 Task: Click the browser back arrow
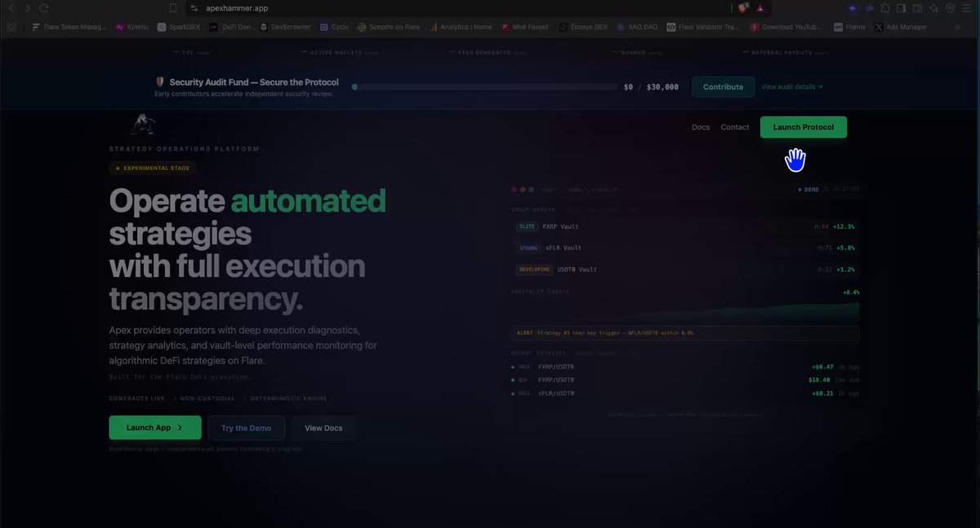point(11,8)
